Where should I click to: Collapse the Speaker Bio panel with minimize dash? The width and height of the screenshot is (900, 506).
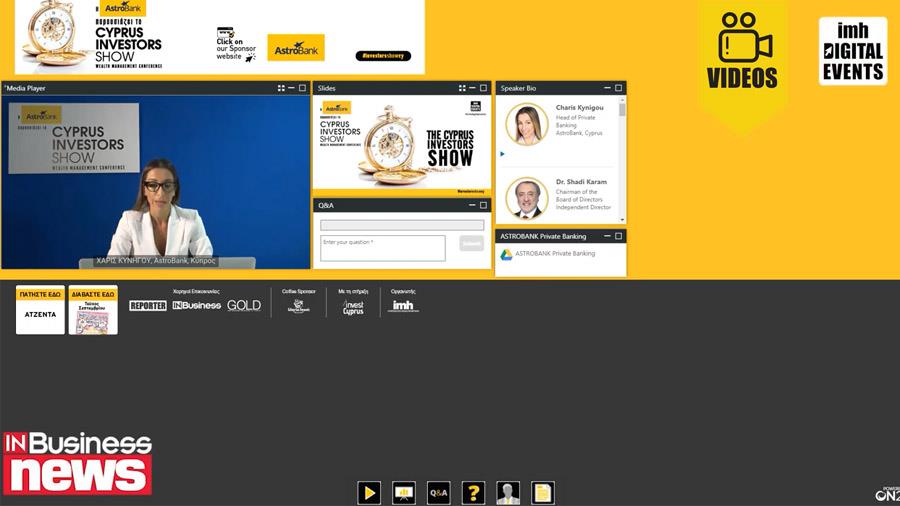pyautogui.click(x=606, y=88)
